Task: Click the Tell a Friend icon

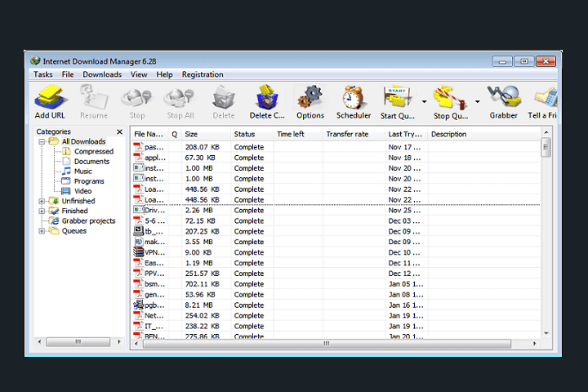Action: click(x=546, y=97)
